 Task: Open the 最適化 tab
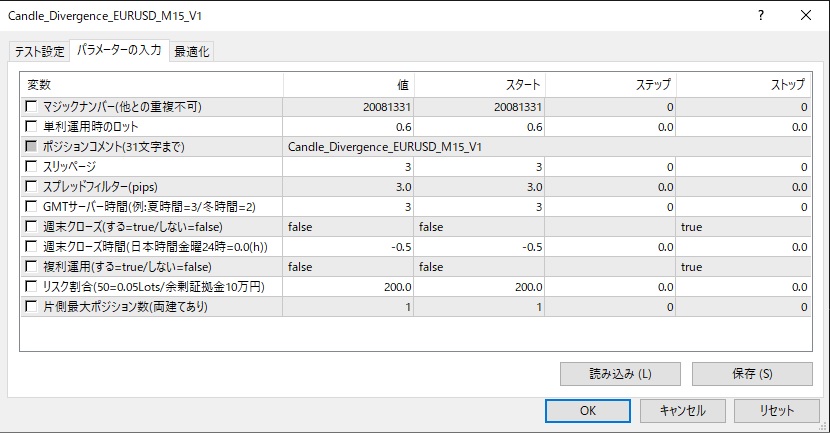tap(192, 52)
